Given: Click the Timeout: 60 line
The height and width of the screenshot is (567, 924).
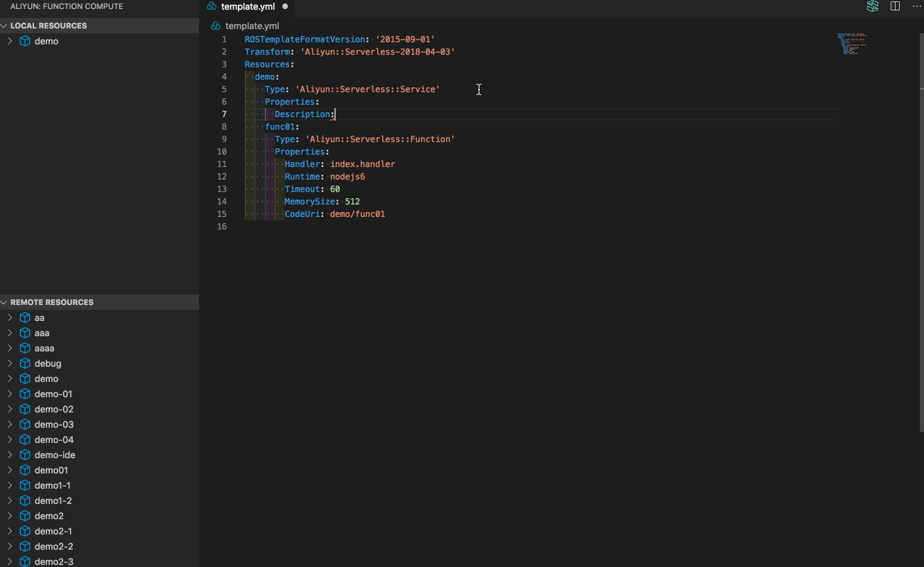Looking at the screenshot, I should coord(312,189).
